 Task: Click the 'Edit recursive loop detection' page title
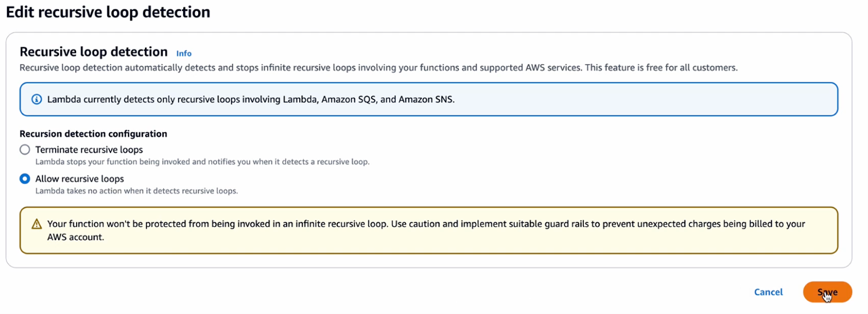click(108, 12)
